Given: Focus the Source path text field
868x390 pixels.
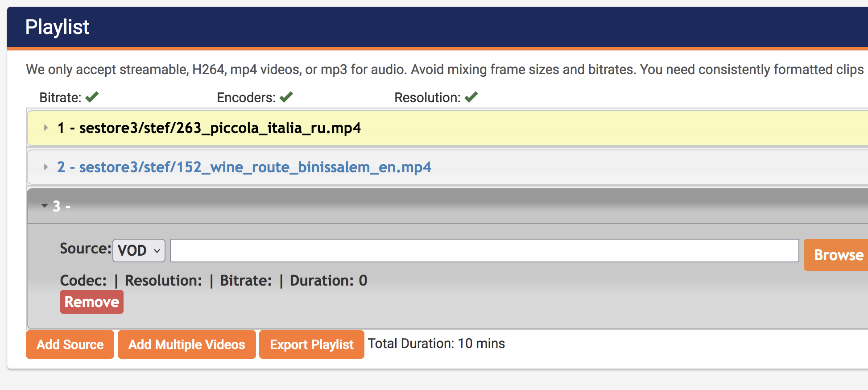Looking at the screenshot, I should [484, 250].
